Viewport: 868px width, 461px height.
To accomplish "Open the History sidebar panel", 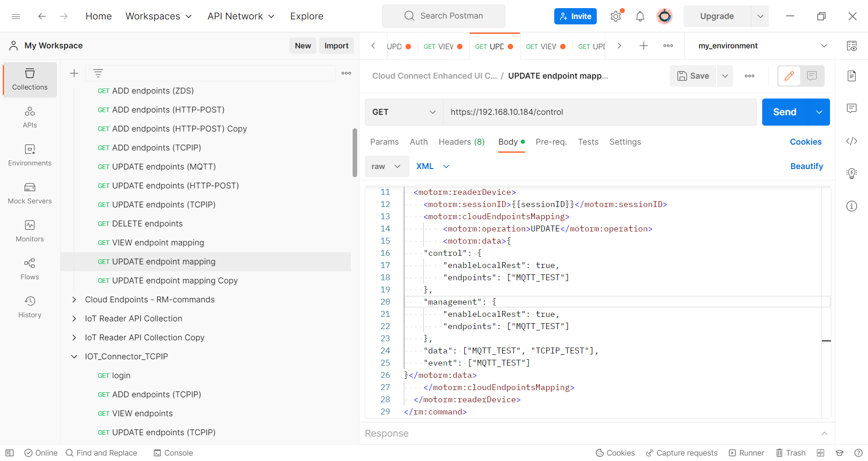I will (x=30, y=307).
